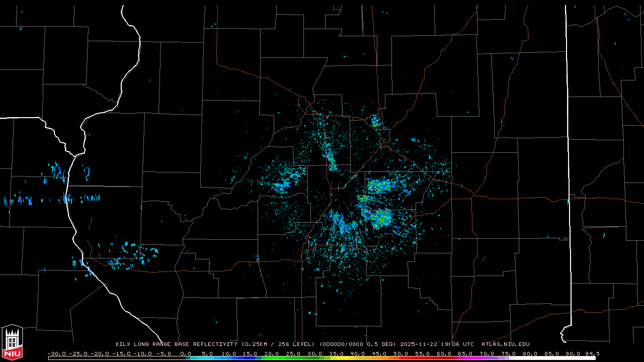
Task: Pick the magenta color near 65.0 dBZ
Action: pyautogui.click(x=465, y=357)
